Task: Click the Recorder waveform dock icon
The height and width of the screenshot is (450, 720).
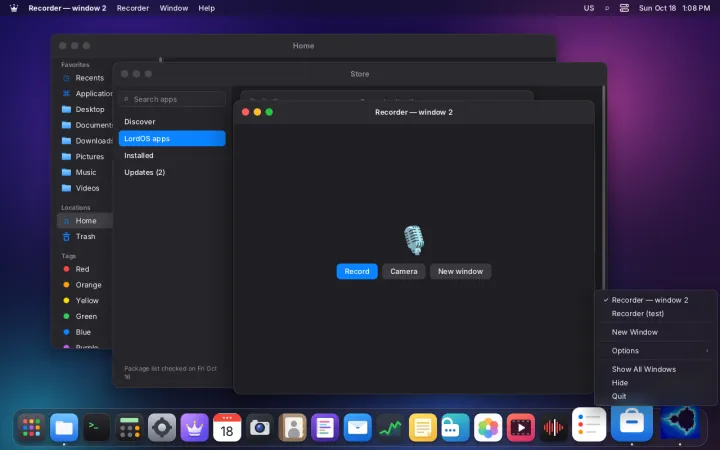Action: click(553, 428)
